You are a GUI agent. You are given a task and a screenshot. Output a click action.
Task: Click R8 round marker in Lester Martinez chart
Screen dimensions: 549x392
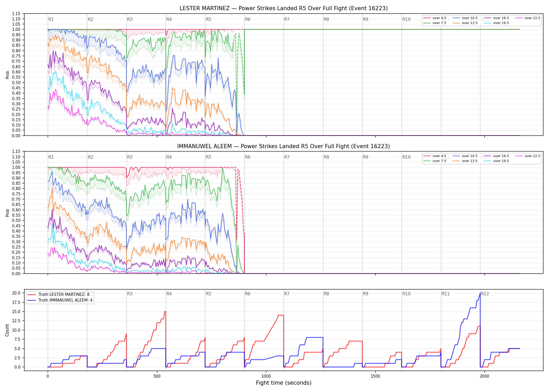(326, 19)
